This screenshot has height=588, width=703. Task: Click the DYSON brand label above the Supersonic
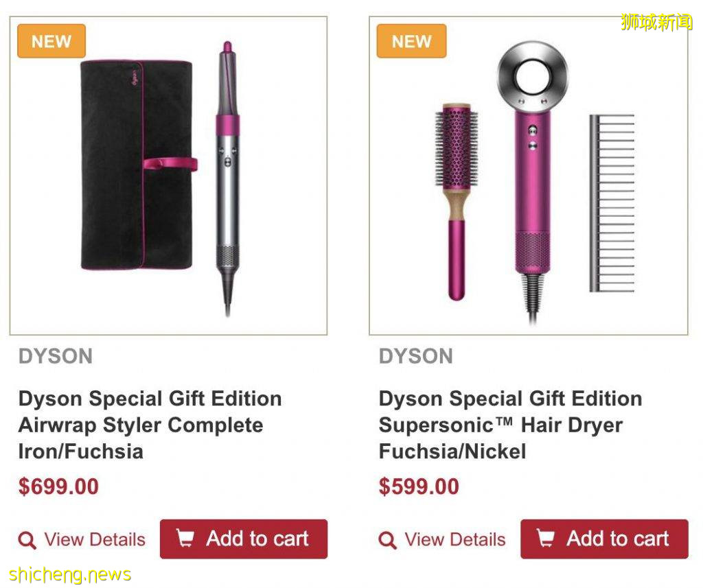click(x=415, y=356)
